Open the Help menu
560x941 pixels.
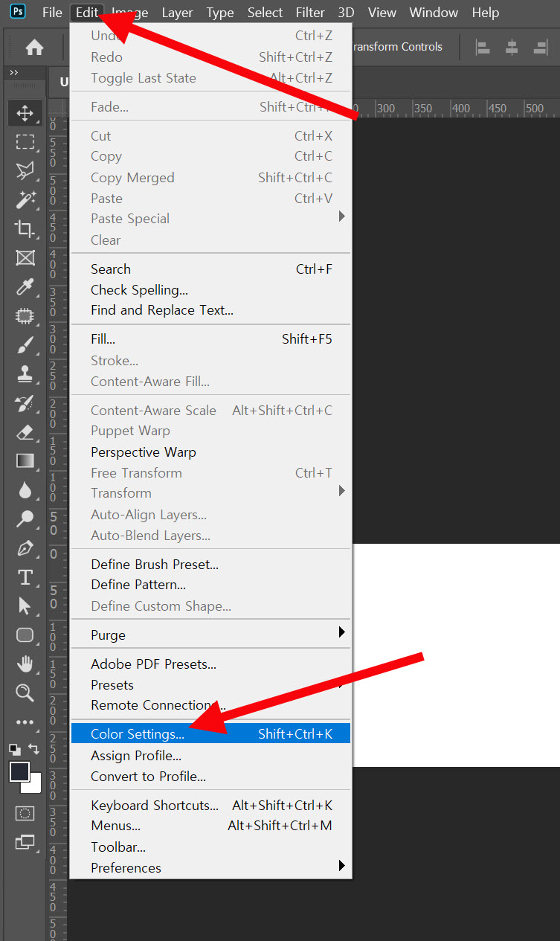[486, 13]
